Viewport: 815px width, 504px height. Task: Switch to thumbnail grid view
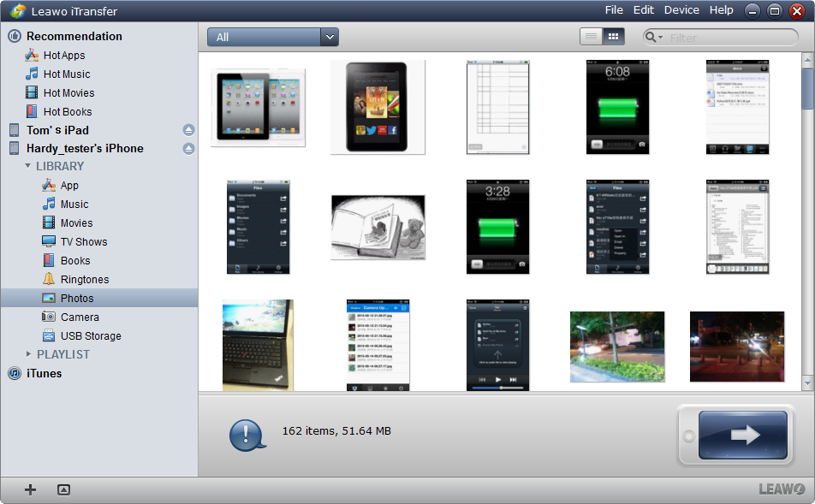613,37
